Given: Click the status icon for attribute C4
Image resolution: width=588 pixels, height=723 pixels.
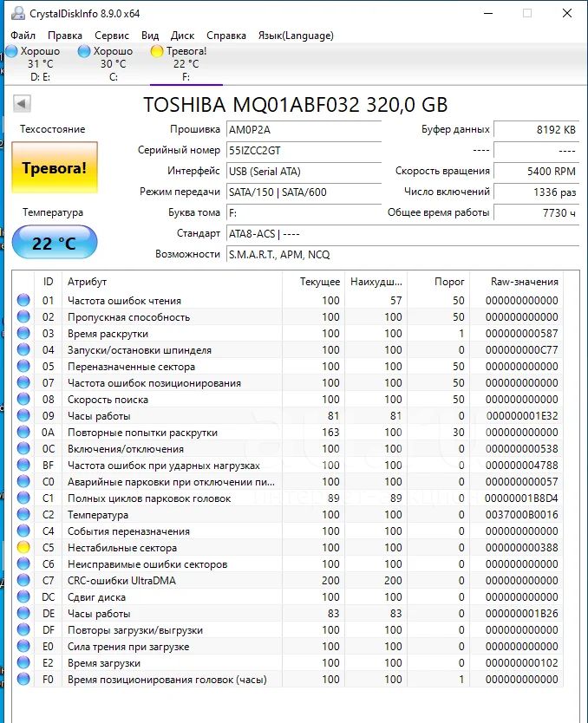Looking at the screenshot, I should tap(23, 531).
